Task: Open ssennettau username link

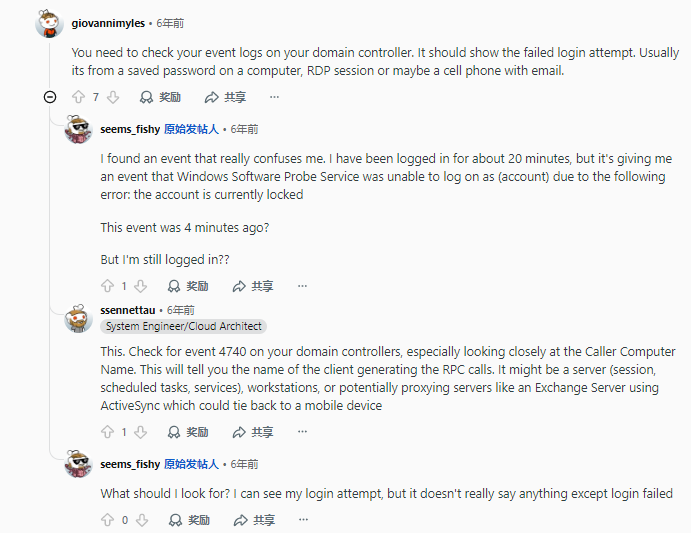Action: click(x=129, y=310)
